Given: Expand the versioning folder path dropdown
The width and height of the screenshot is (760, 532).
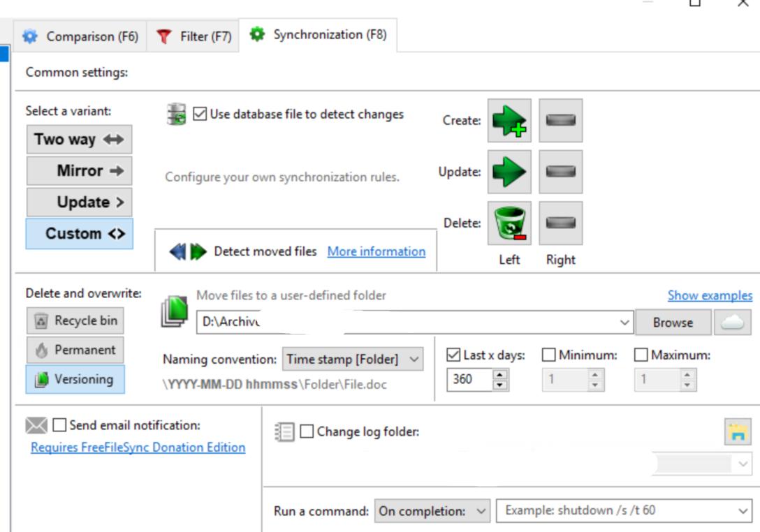Looking at the screenshot, I should click(x=624, y=323).
